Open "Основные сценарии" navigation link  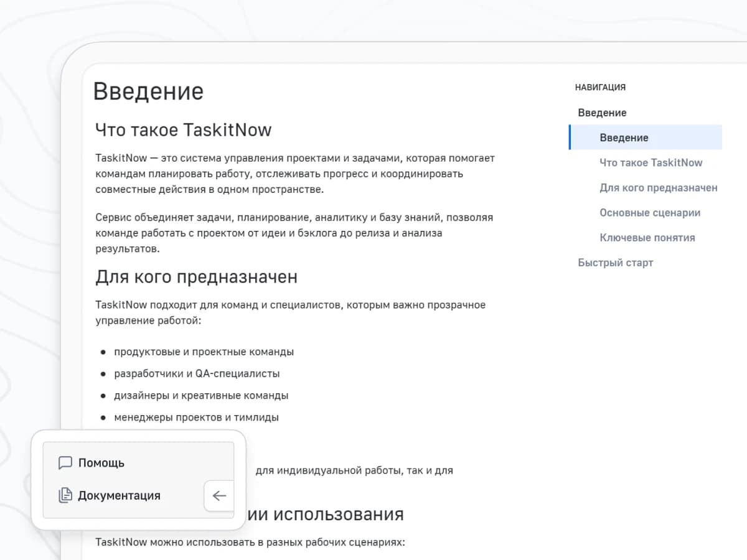pos(650,212)
